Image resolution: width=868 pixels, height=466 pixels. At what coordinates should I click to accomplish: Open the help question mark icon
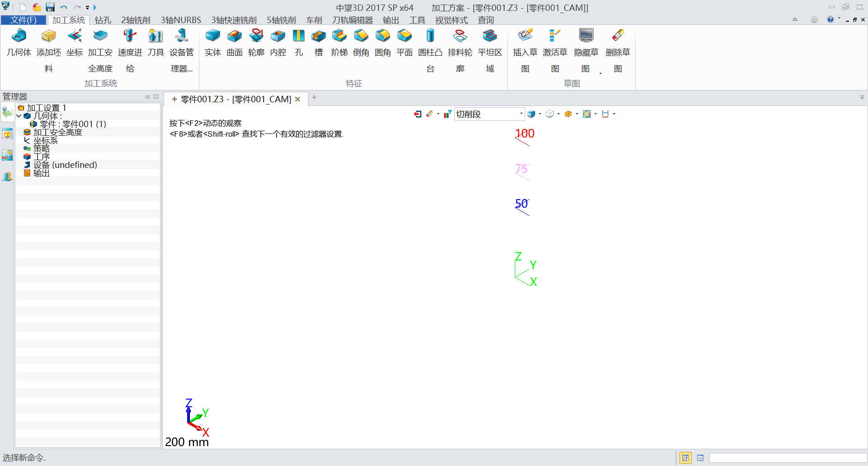tap(830, 19)
